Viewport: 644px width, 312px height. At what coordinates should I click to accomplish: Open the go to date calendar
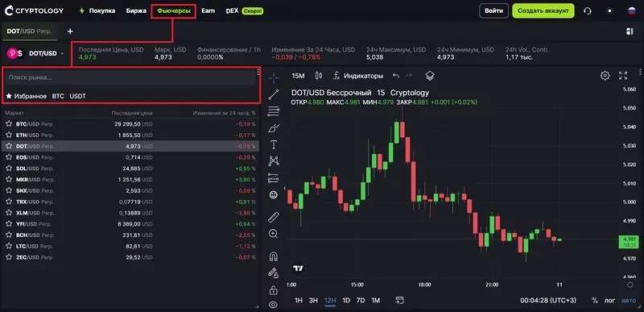click(x=399, y=301)
